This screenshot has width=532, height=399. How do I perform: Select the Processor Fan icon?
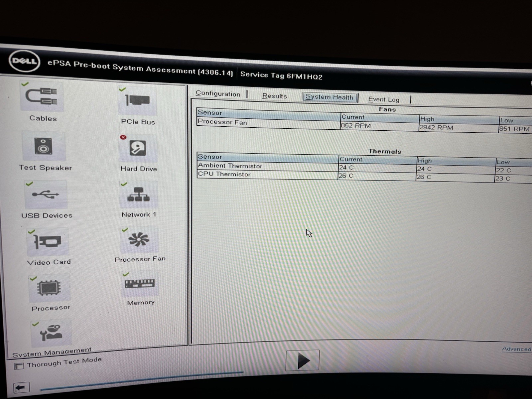coord(139,240)
